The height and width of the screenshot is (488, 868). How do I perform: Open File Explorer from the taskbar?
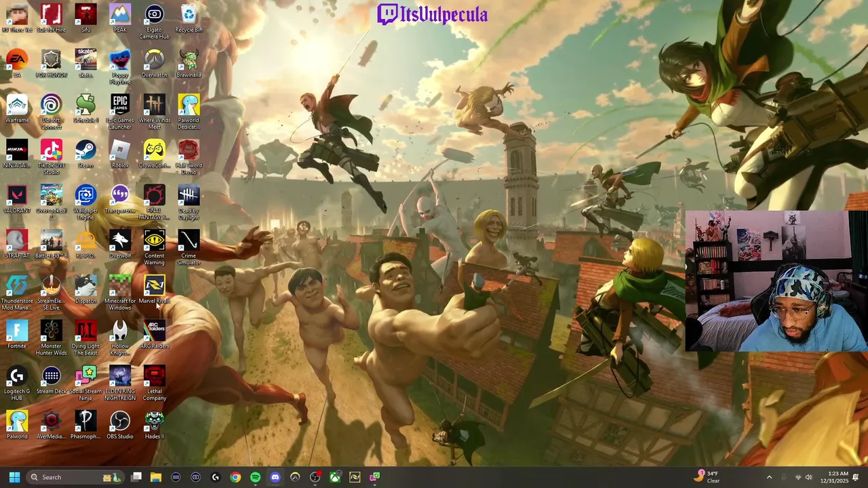156,477
